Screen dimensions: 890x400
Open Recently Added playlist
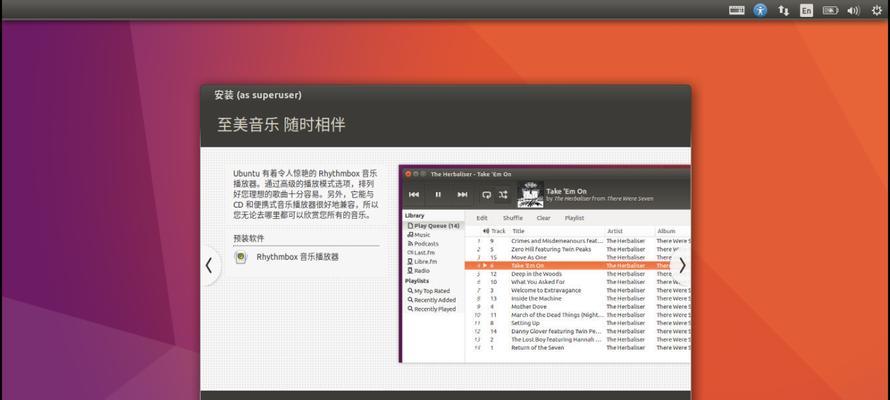pos(431,300)
